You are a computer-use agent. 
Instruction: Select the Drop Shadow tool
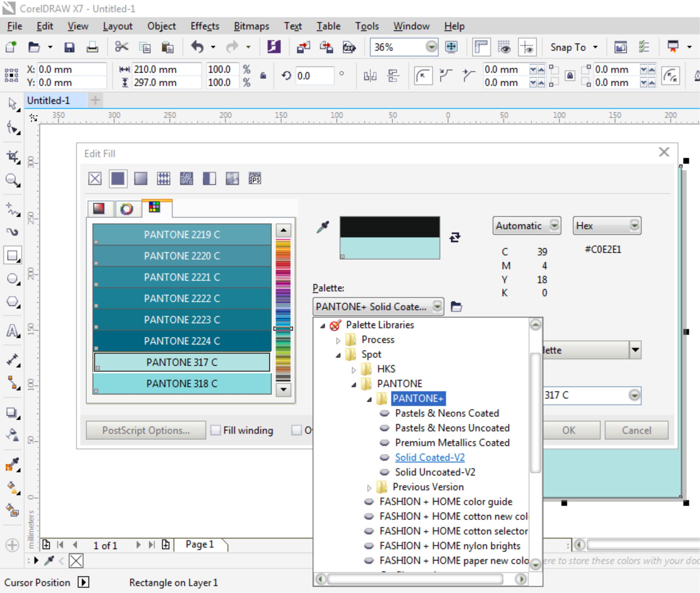pos(13,413)
